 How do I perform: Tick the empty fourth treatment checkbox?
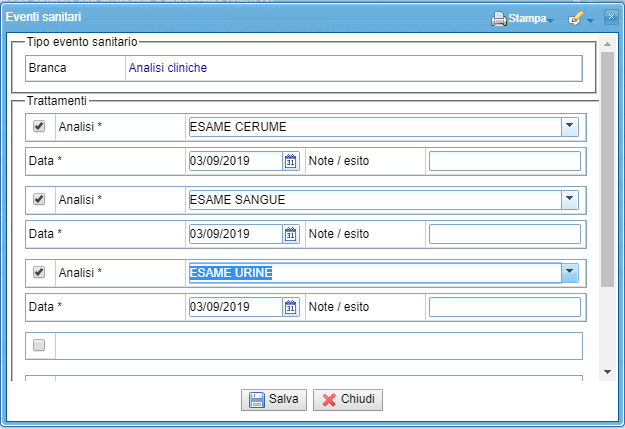[39, 345]
